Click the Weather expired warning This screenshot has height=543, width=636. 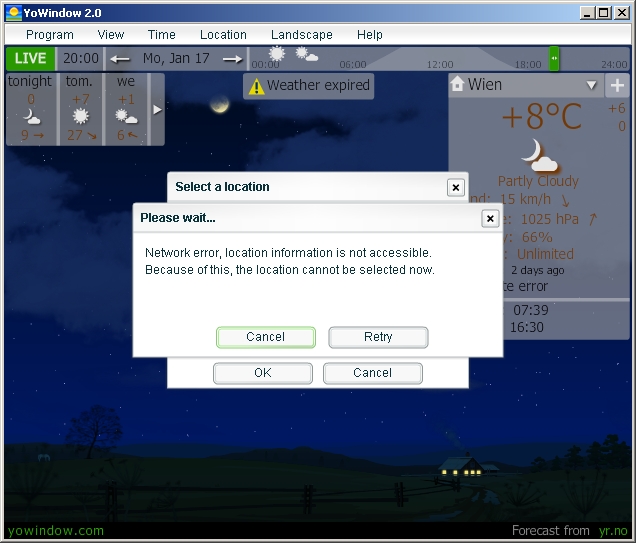(x=309, y=86)
